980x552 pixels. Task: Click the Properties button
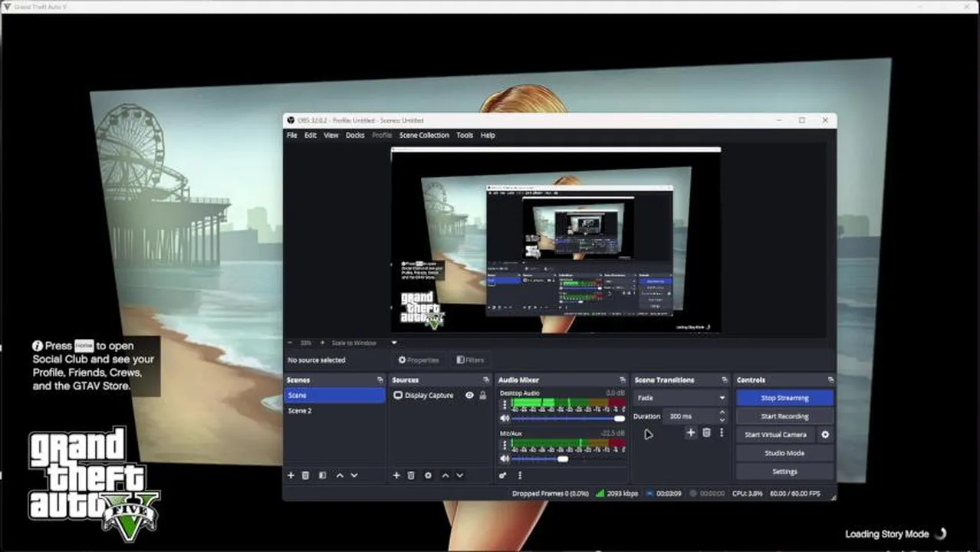click(419, 360)
